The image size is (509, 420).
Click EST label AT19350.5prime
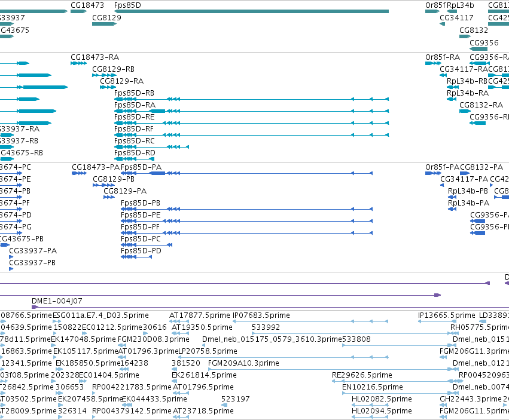(202, 327)
